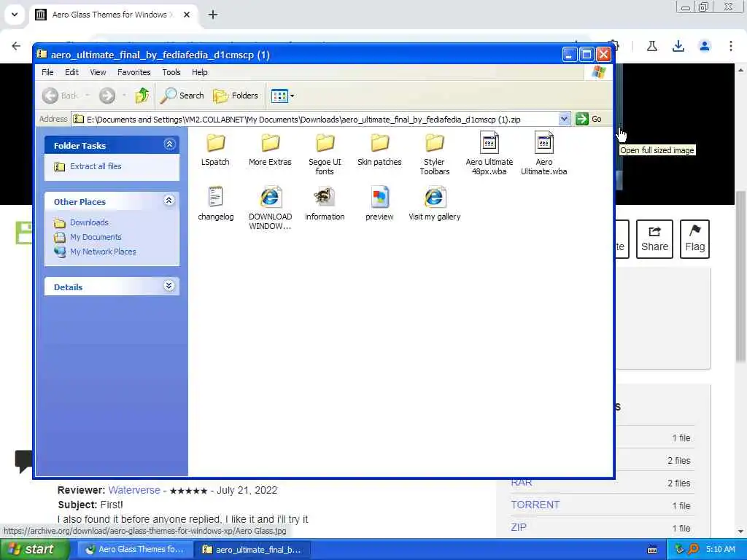Select the Visit my gallery shortcut
747x560 pixels.
point(435,203)
